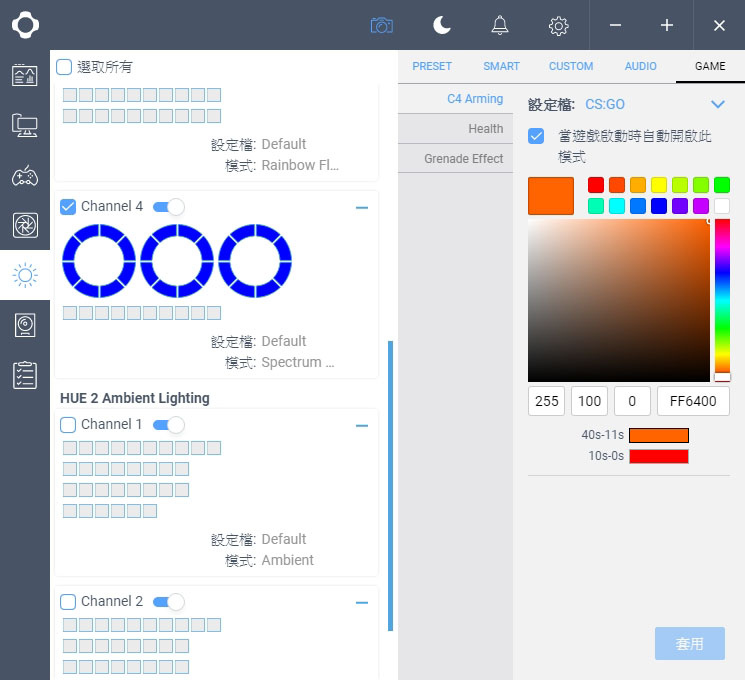Pick the yellow preset color swatch
The image size is (745, 680).
pos(659,185)
